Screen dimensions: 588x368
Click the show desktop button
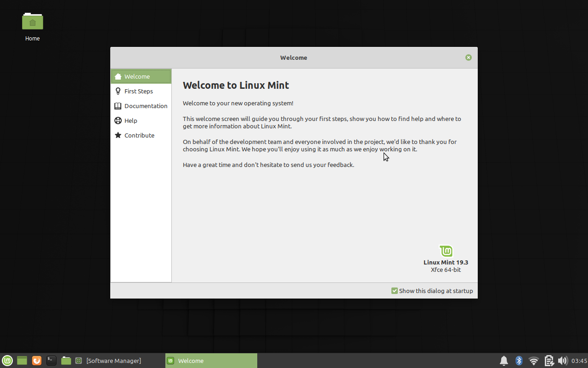[22, 361]
